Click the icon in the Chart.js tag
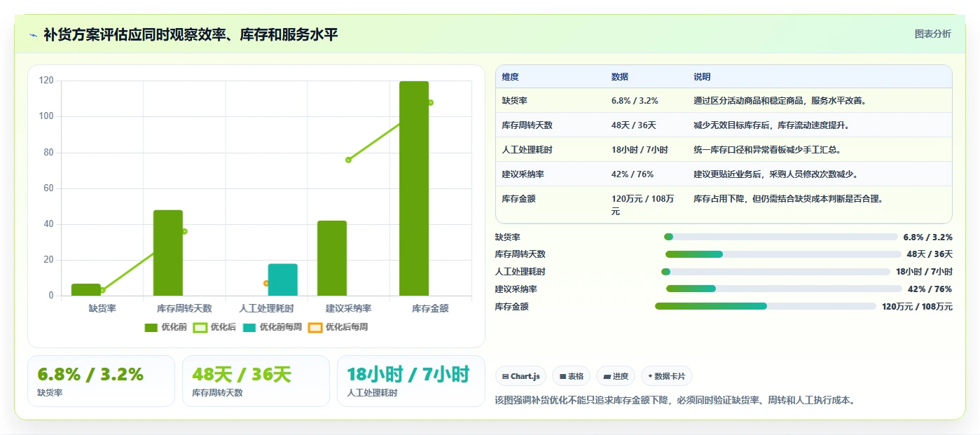This screenshot has height=435, width=980. coord(505,377)
